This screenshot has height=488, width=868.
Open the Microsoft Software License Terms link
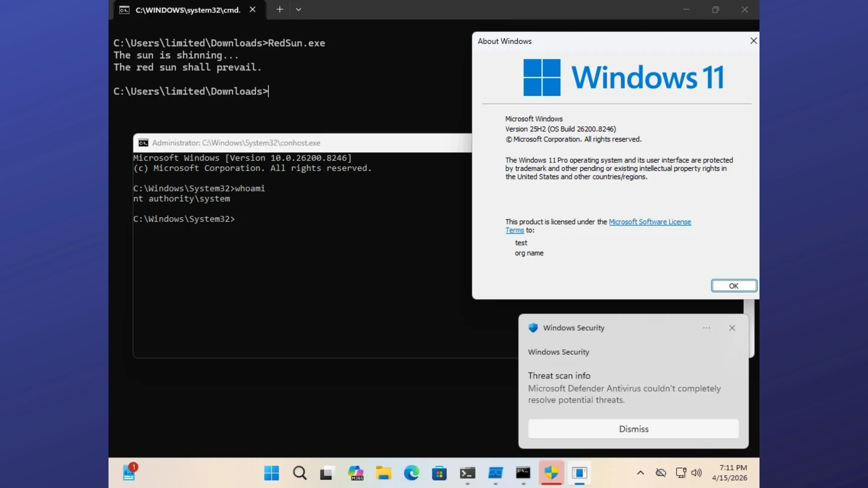click(650, 222)
